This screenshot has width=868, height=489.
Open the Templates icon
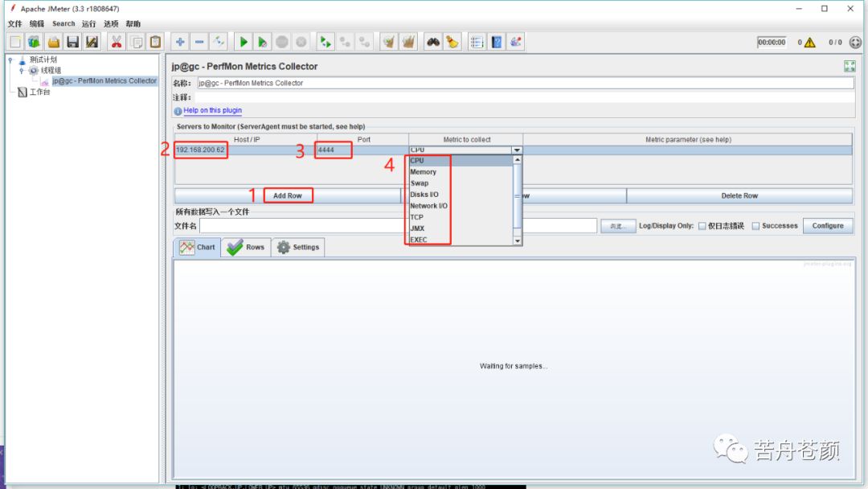tap(35, 42)
